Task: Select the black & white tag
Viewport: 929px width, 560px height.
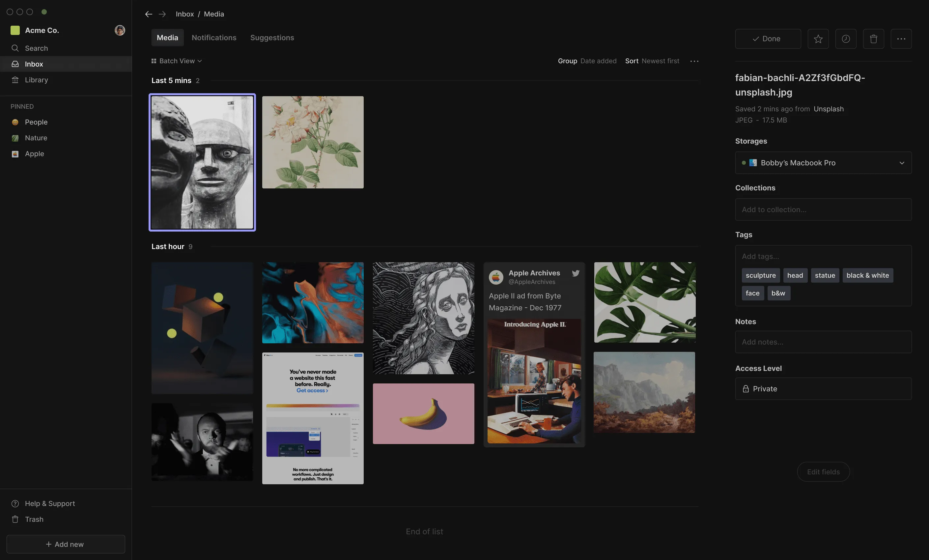Action: pyautogui.click(x=867, y=275)
